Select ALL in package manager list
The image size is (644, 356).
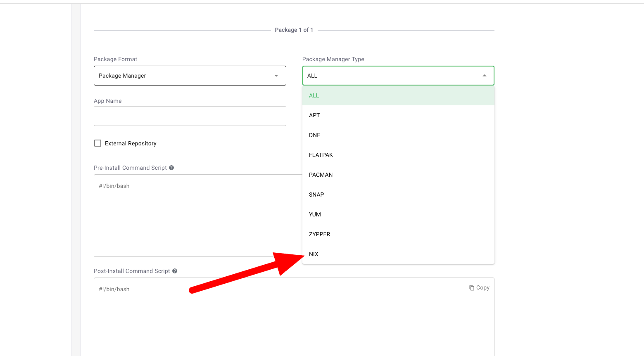pyautogui.click(x=398, y=95)
